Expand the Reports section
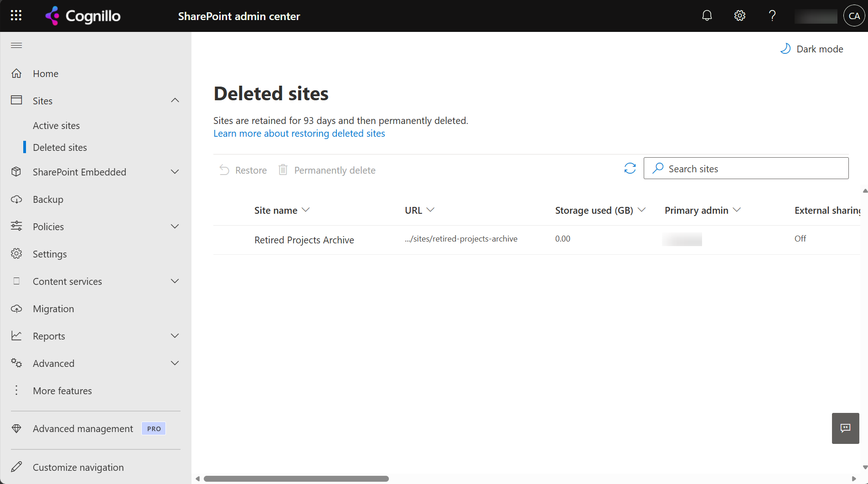 coord(175,335)
